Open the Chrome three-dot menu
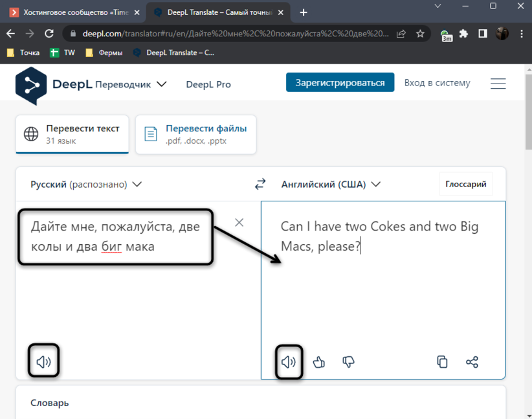532x419 pixels. click(x=522, y=34)
